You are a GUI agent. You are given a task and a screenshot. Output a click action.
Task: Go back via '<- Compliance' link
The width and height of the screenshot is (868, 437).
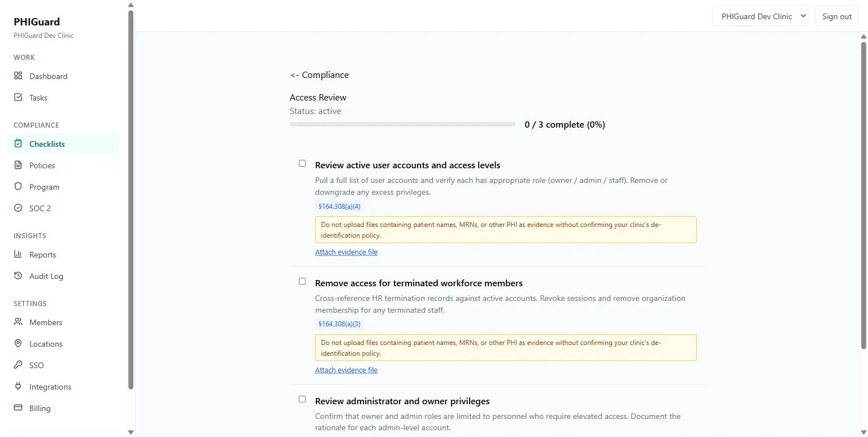tap(319, 75)
